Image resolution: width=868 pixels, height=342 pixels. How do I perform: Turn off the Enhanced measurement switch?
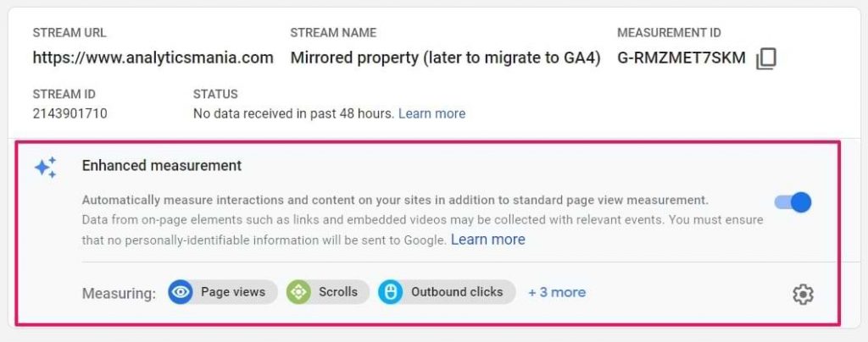793,202
